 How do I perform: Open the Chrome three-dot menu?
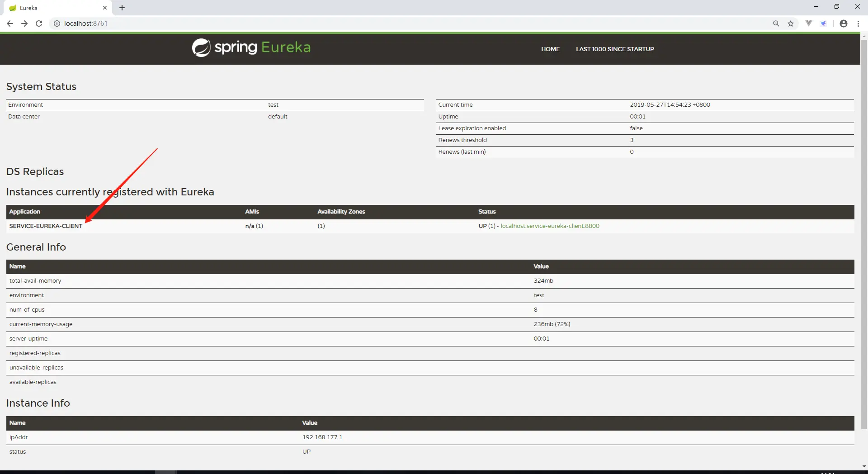[858, 24]
